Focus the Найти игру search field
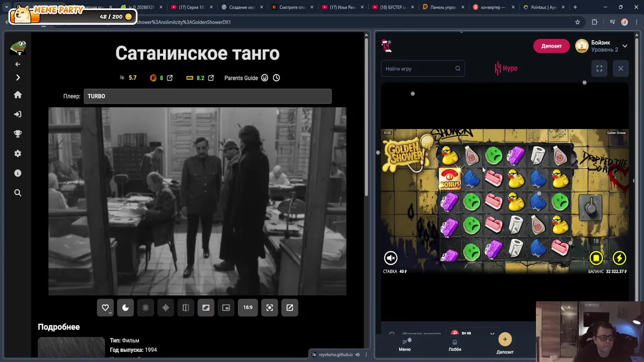This screenshot has height=362, width=644. pyautogui.click(x=423, y=68)
